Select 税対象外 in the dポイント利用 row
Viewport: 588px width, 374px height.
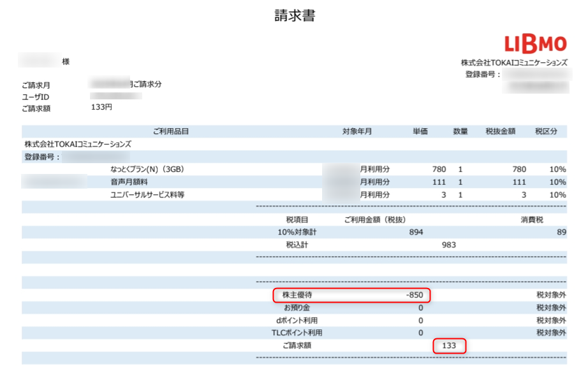coord(551,320)
